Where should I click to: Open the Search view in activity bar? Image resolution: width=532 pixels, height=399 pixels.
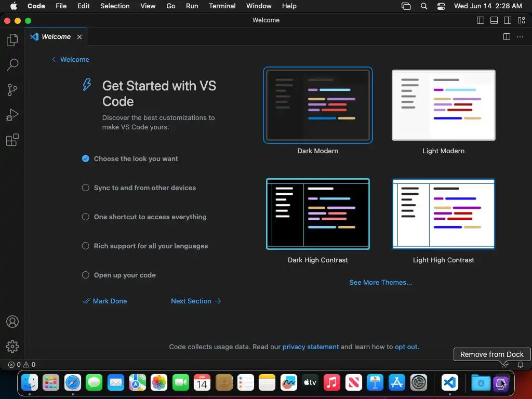click(12, 65)
